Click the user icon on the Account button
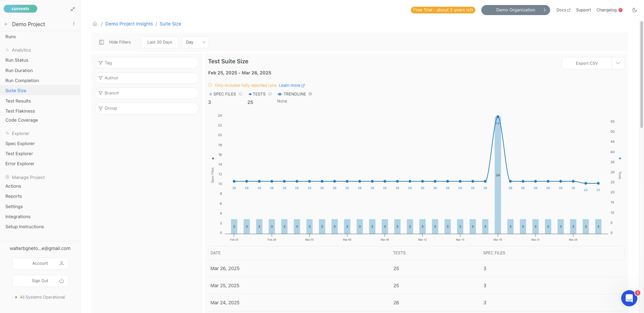Screen dimensions: 644x313 coord(61,263)
